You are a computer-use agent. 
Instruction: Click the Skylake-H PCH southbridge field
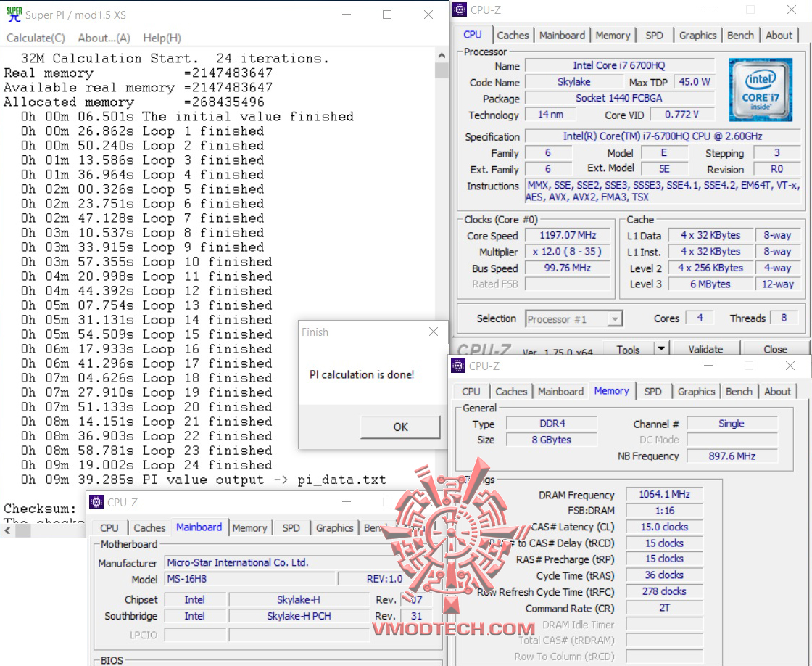(299, 616)
